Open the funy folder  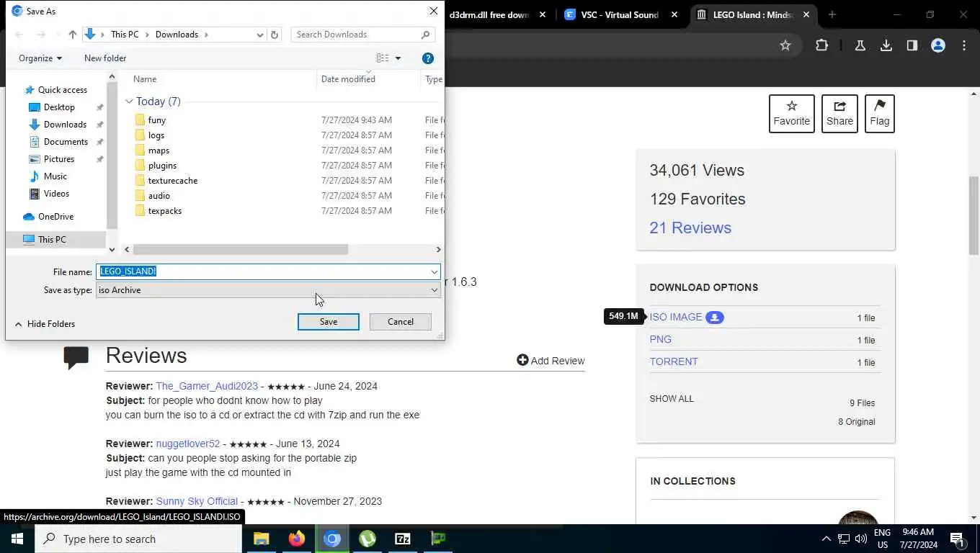click(157, 120)
